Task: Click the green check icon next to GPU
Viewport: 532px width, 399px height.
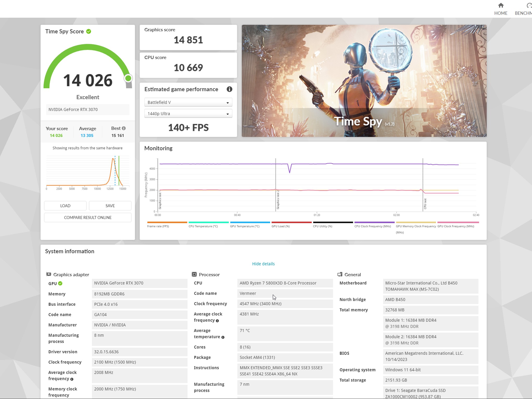Action: pos(60,283)
